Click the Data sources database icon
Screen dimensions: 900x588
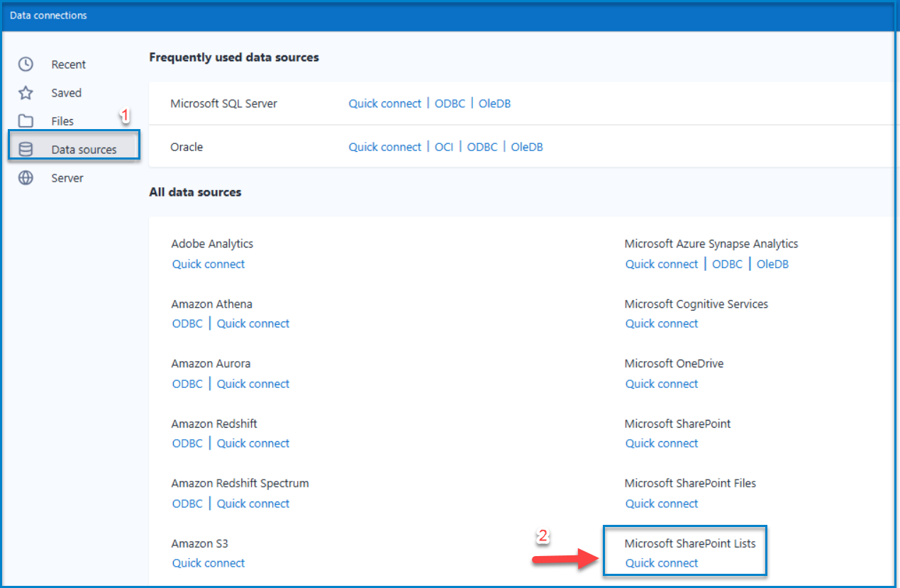coord(26,150)
